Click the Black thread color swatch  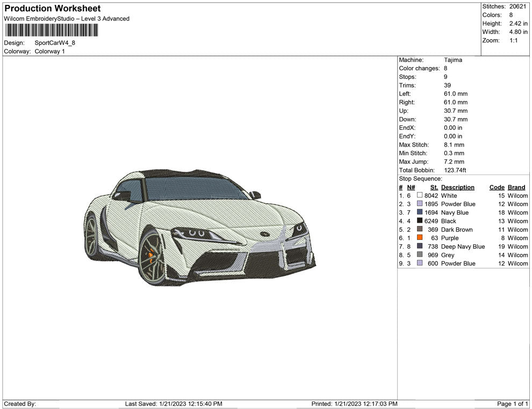click(420, 221)
